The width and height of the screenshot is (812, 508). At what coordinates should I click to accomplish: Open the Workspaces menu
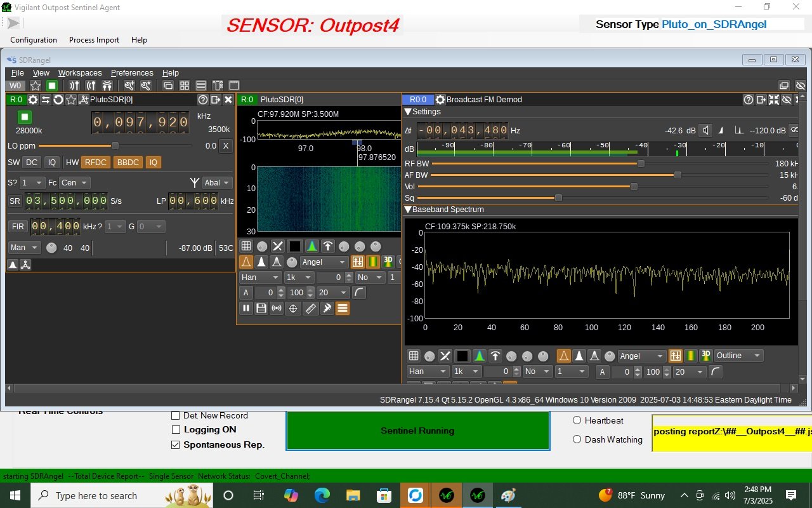[80, 73]
